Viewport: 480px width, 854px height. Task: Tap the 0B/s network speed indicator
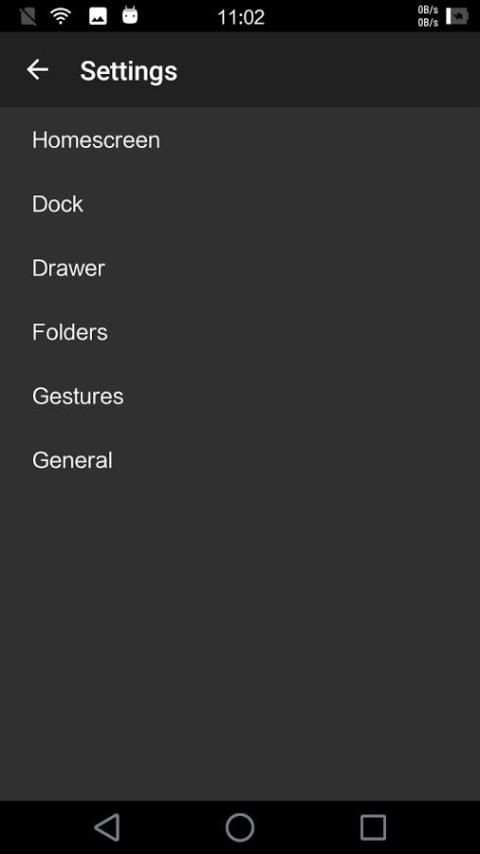tap(428, 16)
